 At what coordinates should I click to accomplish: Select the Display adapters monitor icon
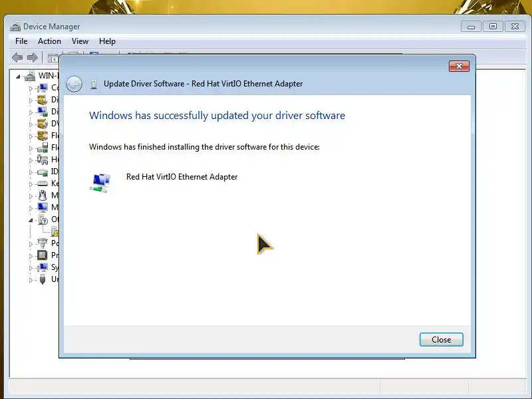pos(43,112)
